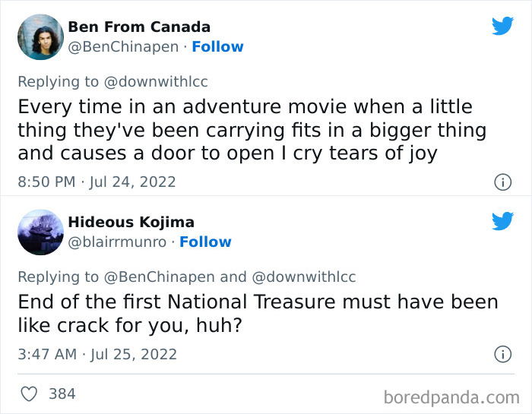Open @downwithlcc mention in the first reply line
Screen dimensions: 532x414
[x=155, y=82]
